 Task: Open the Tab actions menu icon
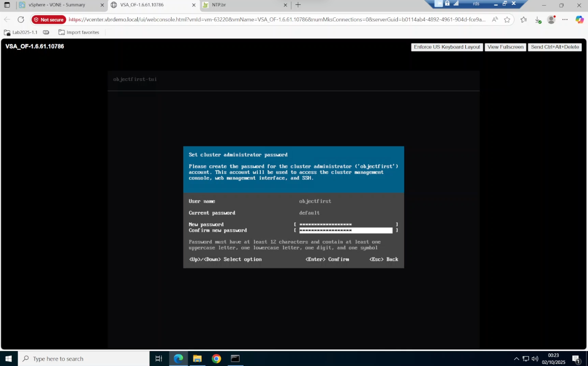[7, 5]
